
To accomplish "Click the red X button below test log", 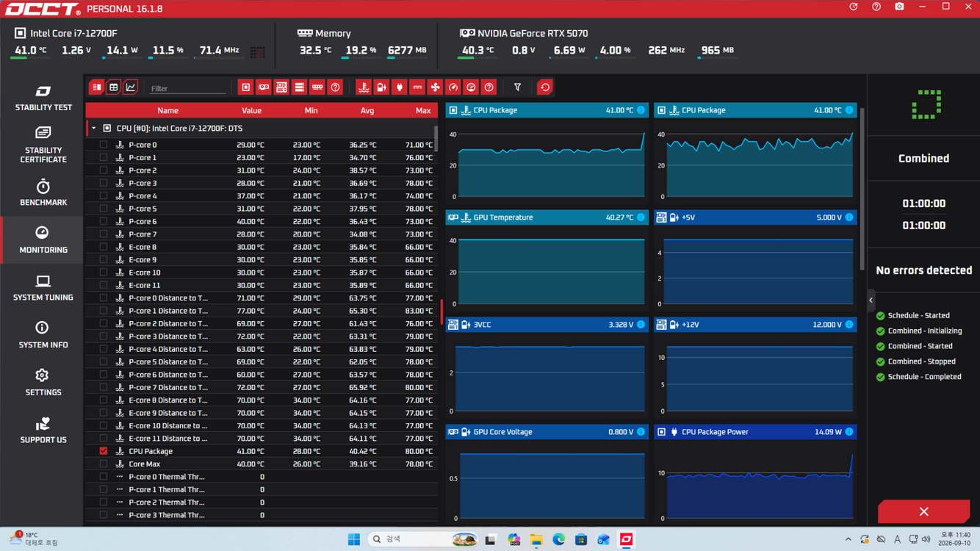I will tap(923, 511).
